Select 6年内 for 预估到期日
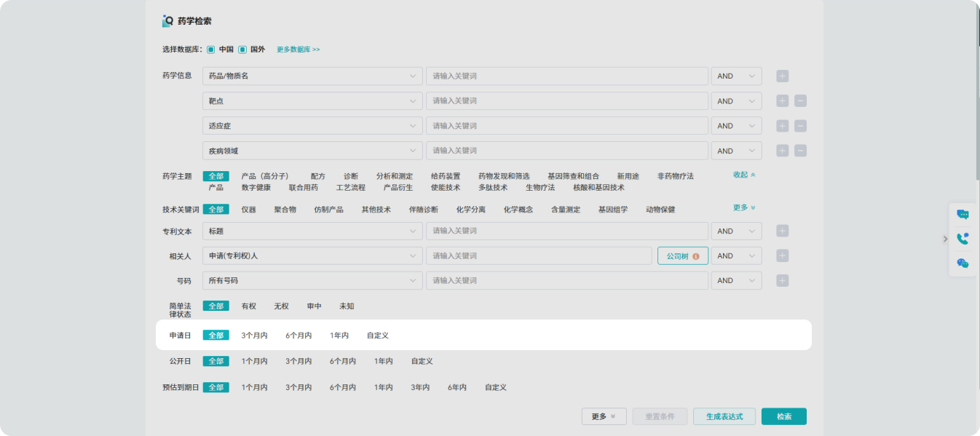This screenshot has width=980, height=436. coord(457,387)
